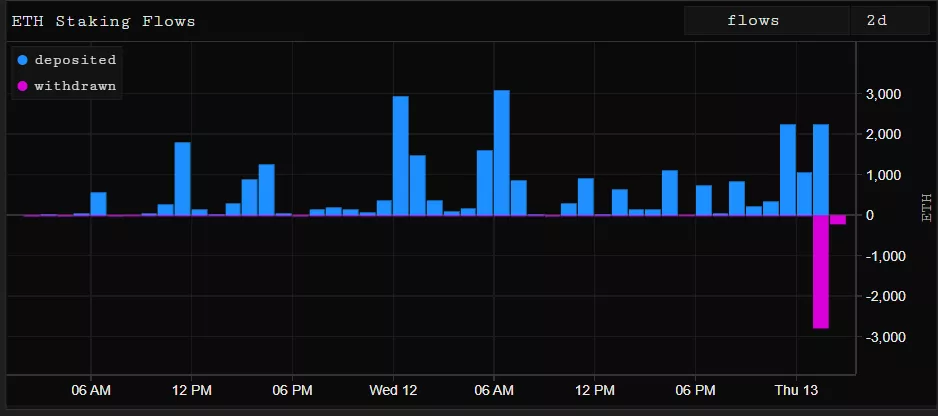
Task: Toggle the deposited series in legend
Action: (75, 60)
